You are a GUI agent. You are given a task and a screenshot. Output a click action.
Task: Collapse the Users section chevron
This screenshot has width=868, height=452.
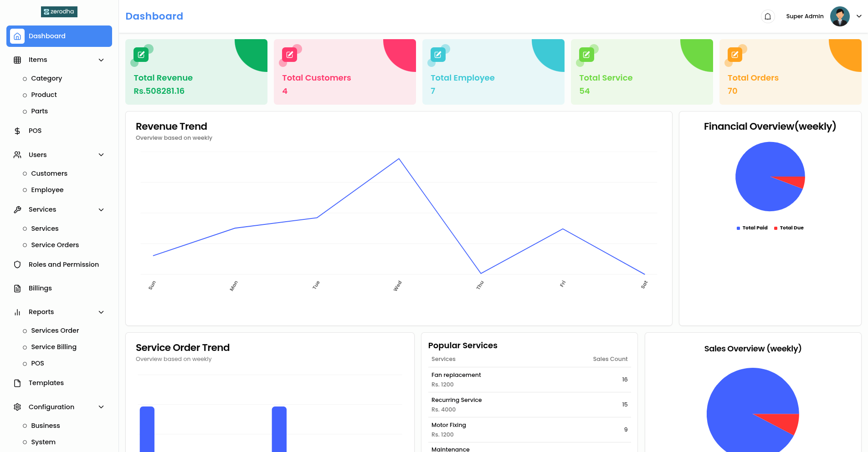101,155
